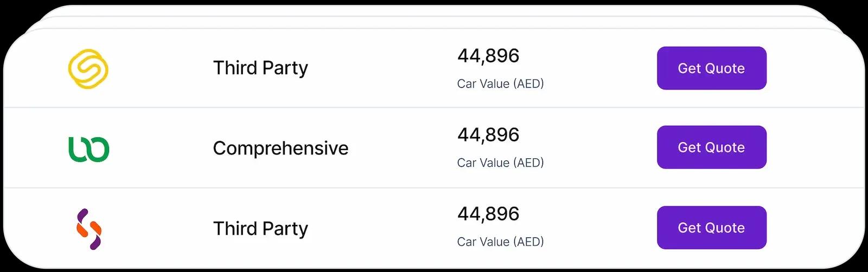
Task: Select Third Party label beside the yellow logo
Action: (x=260, y=68)
